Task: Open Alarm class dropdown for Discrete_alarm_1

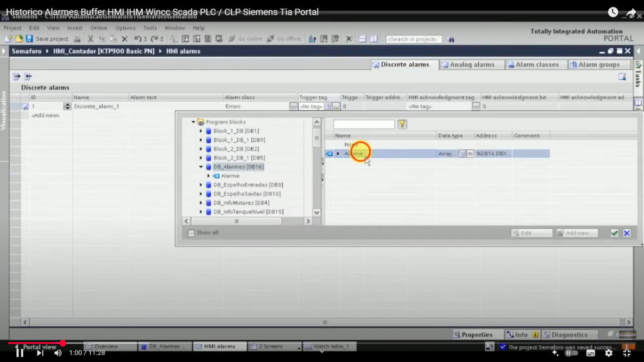Action: [x=293, y=106]
